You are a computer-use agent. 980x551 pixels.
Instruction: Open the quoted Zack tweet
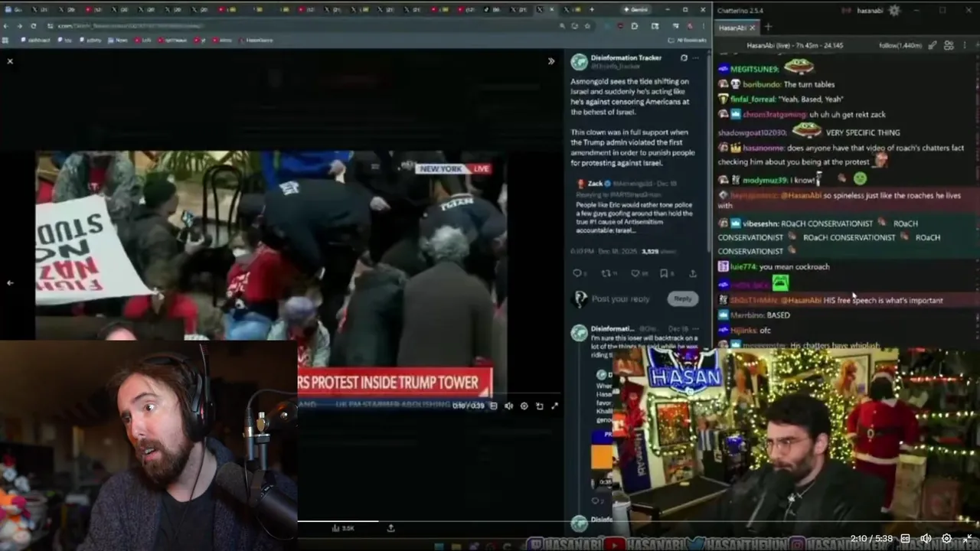[636, 206]
